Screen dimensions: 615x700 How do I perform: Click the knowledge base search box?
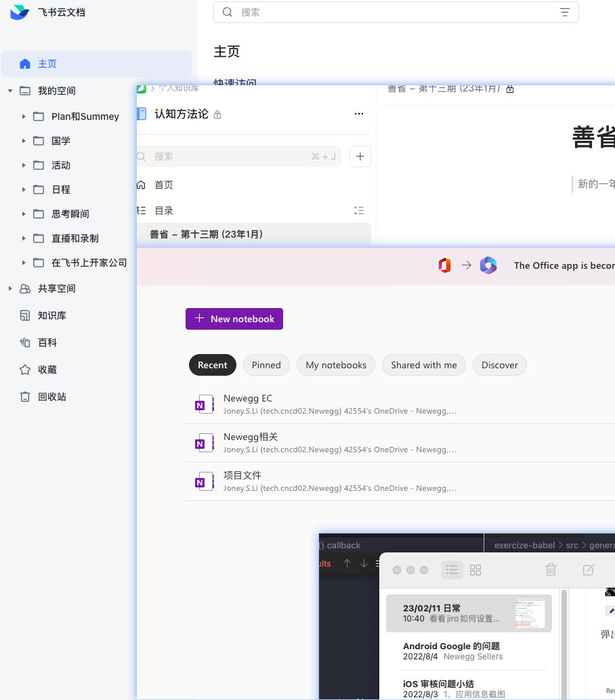239,156
